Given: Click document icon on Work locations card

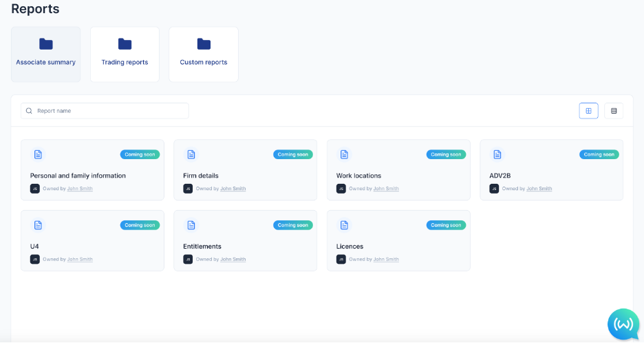Looking at the screenshot, I should (344, 154).
